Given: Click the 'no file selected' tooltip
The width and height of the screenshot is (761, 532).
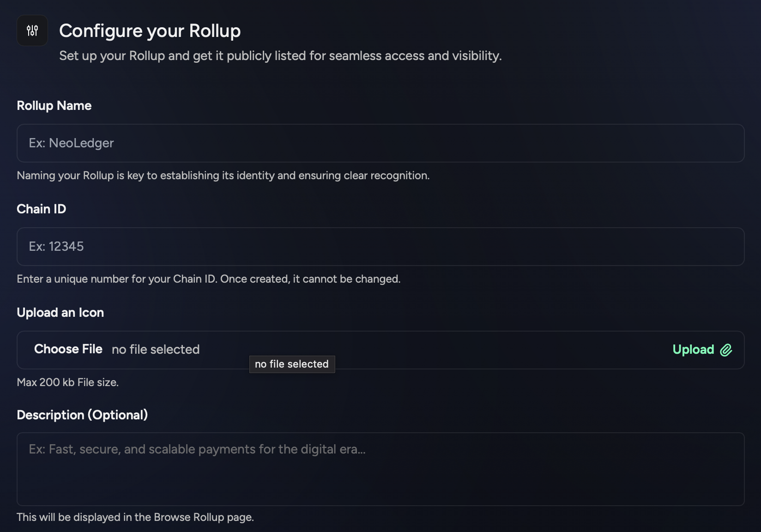Looking at the screenshot, I should point(292,364).
